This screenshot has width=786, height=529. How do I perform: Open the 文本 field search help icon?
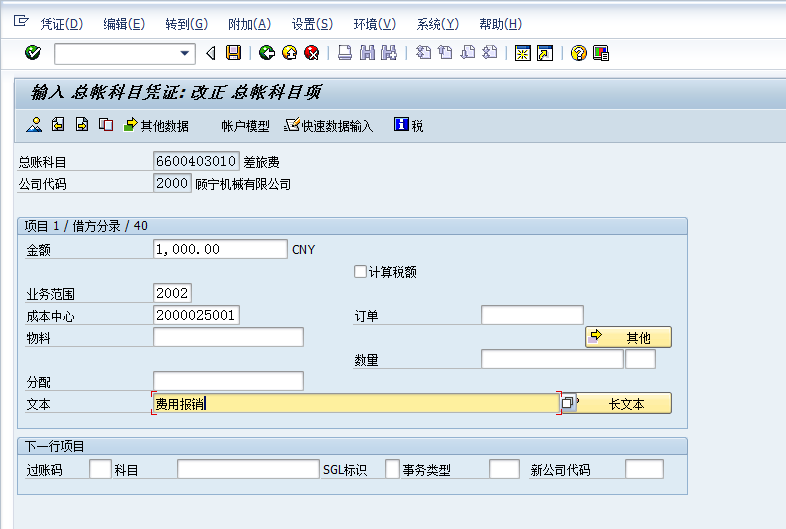[568, 403]
